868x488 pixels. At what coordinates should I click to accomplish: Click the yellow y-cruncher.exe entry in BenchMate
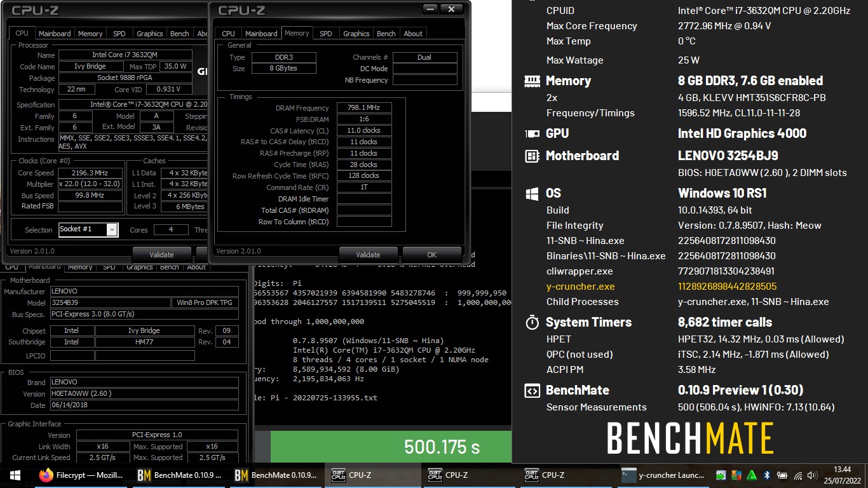pos(581,287)
